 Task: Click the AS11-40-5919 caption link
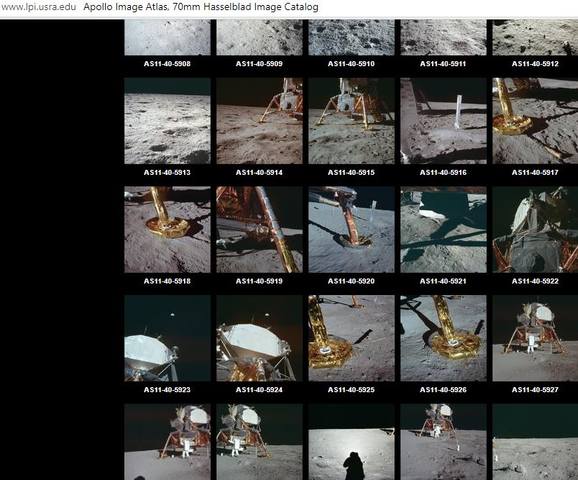[260, 281]
